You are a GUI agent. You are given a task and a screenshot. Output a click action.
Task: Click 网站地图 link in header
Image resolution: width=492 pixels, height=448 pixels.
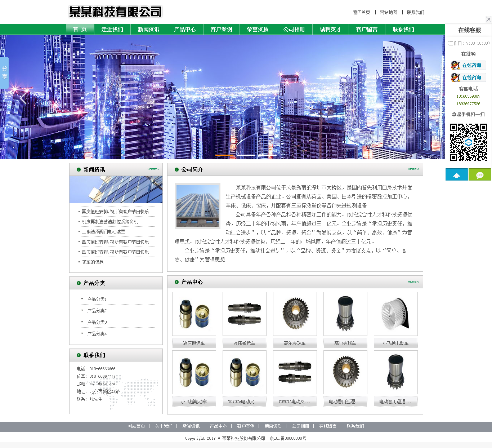point(388,12)
